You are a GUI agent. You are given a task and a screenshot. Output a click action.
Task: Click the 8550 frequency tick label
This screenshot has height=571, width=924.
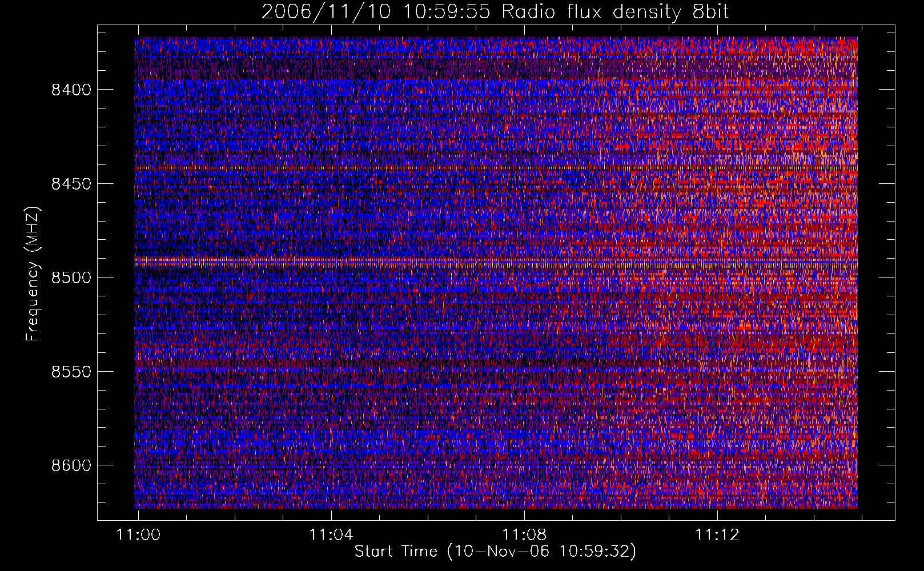point(71,372)
